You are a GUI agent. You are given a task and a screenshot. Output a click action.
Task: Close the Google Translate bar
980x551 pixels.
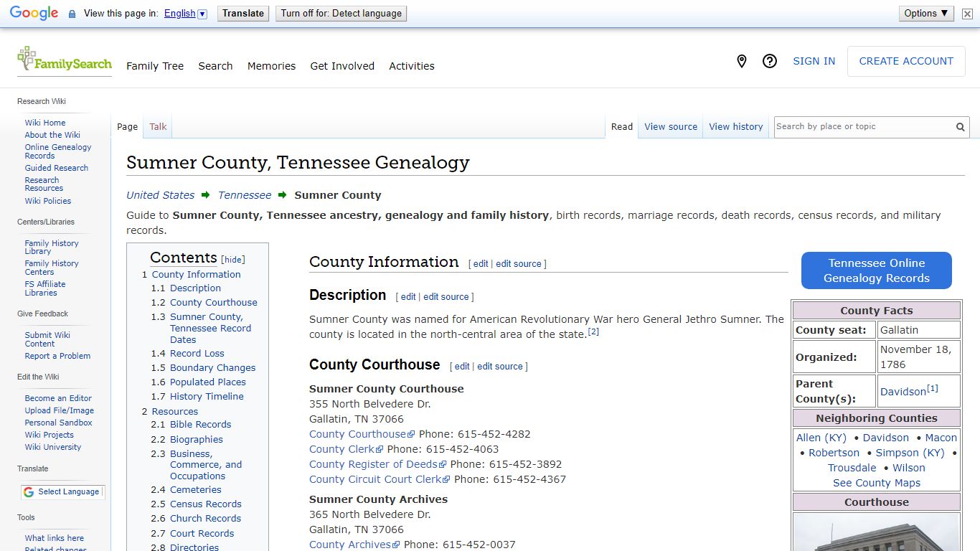pyautogui.click(x=967, y=14)
